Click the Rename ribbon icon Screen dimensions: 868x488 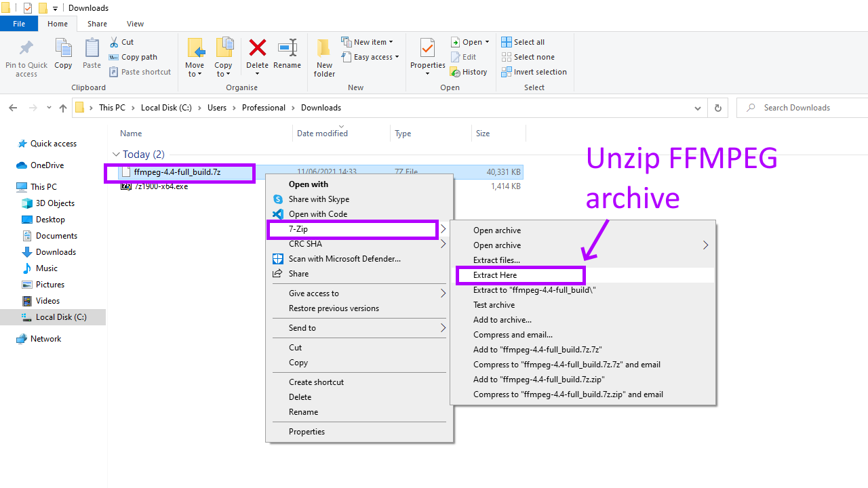[288, 48]
